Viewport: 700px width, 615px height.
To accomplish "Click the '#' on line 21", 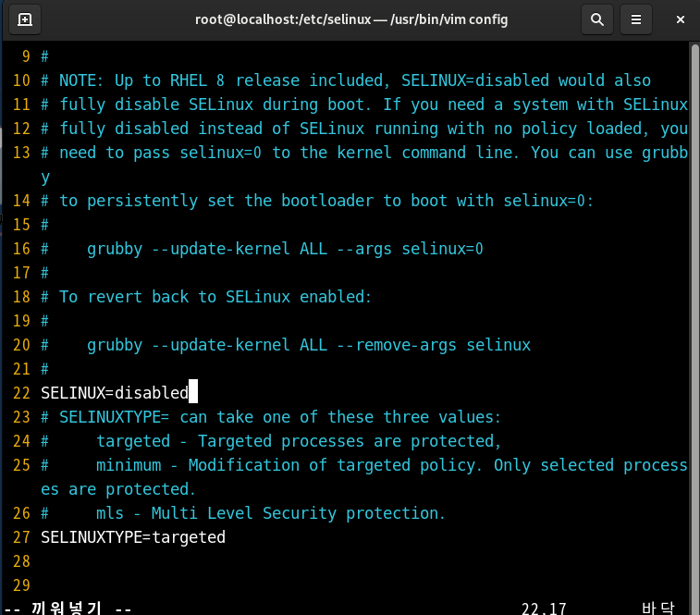I will click(44, 369).
